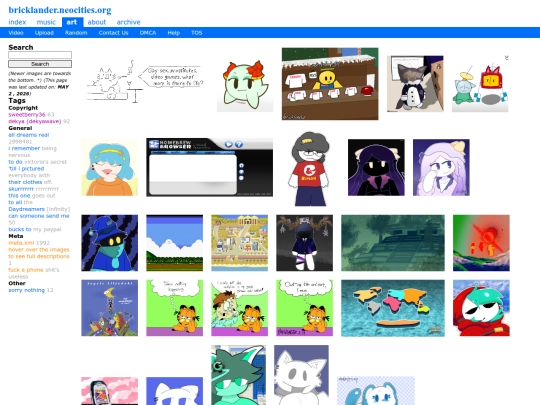This screenshot has width=540, height=405.
Task: Focus the search text field
Action: click(40, 55)
